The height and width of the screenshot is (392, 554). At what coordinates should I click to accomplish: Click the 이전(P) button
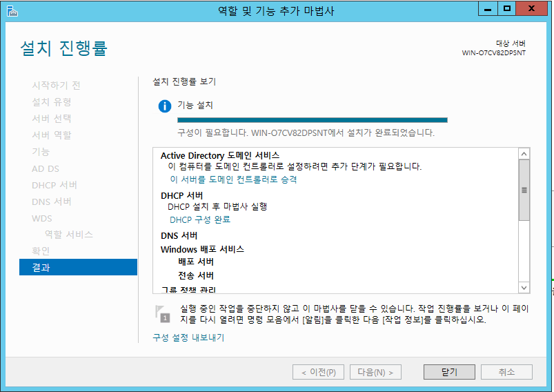pos(318,372)
